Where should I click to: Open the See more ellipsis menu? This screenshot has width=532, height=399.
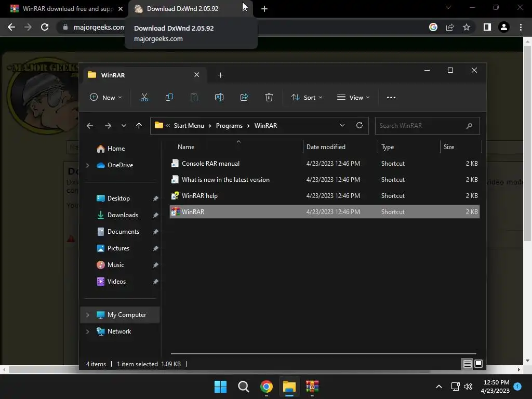[391, 97]
